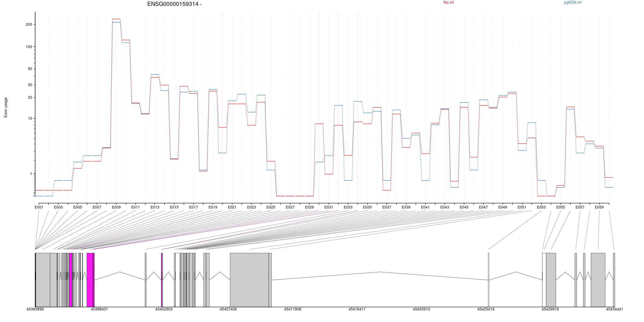
Task: Click exon label E023
Action: tap(251, 207)
